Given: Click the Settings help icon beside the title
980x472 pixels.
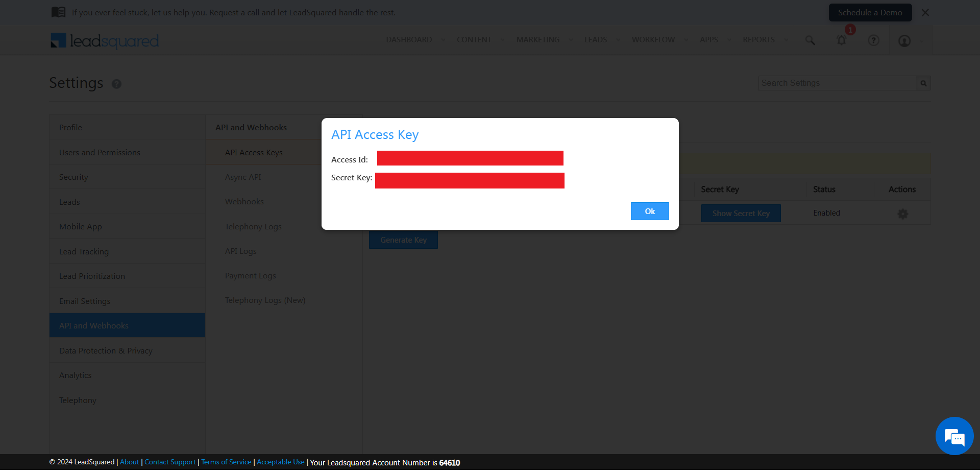Looking at the screenshot, I should 116,84.
